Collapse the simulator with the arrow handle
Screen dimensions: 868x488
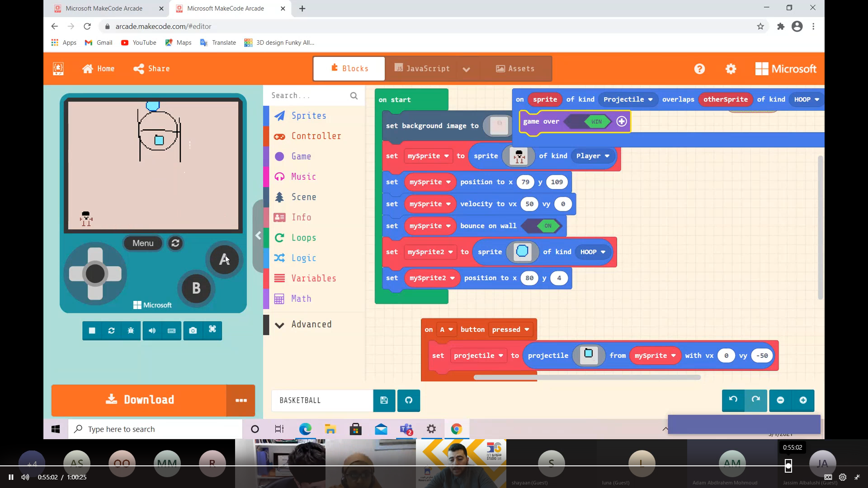258,236
